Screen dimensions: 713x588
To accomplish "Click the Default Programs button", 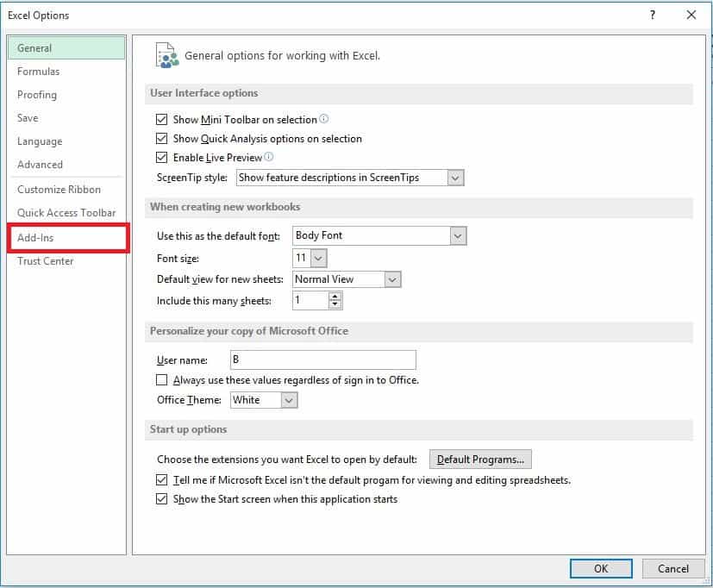I will (480, 459).
